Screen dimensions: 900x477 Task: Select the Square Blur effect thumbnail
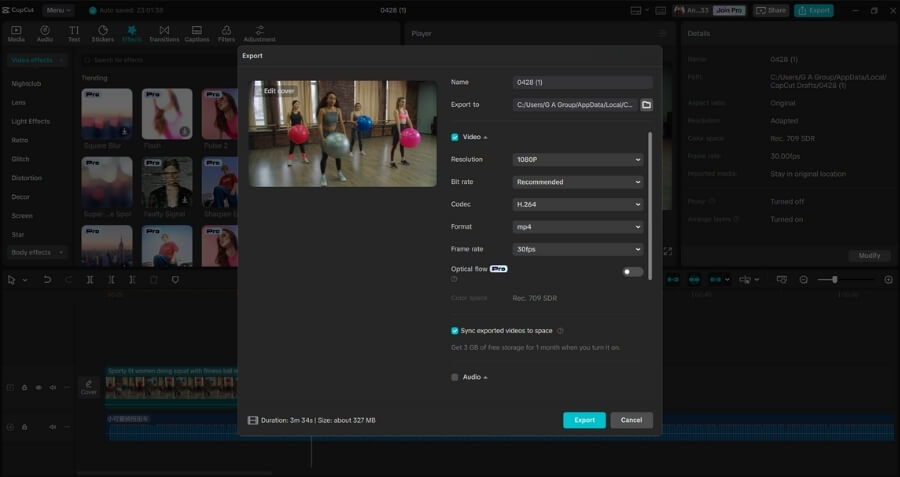click(107, 114)
